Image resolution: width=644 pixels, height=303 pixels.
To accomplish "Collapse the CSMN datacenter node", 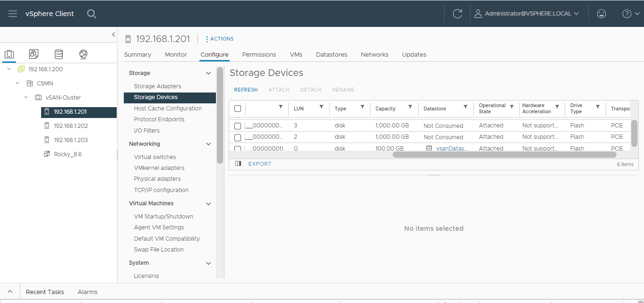I will 17,83.
